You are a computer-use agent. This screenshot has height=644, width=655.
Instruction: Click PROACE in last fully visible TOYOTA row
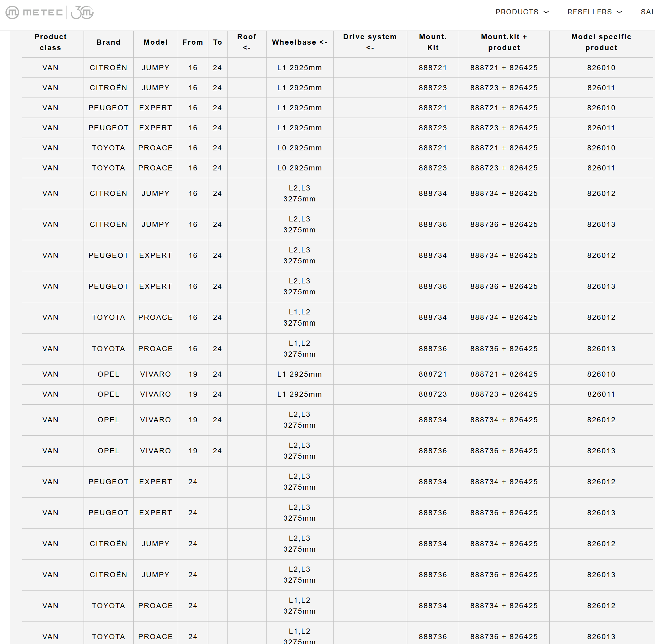[x=156, y=605]
